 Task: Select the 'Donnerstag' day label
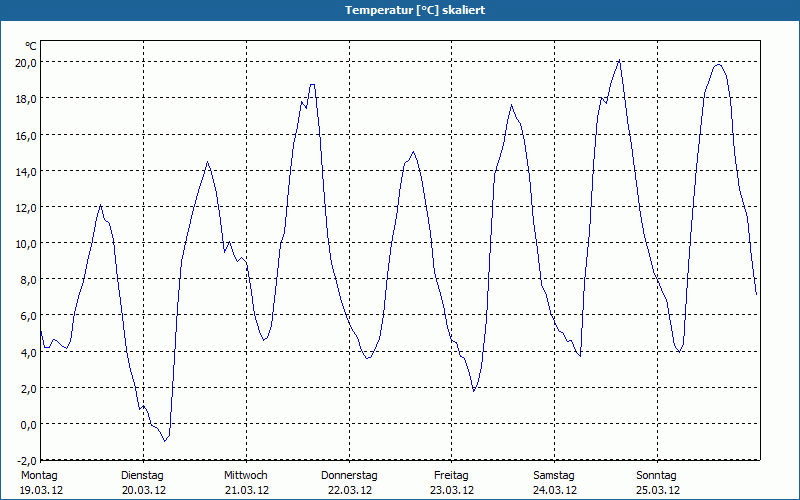pyautogui.click(x=349, y=476)
